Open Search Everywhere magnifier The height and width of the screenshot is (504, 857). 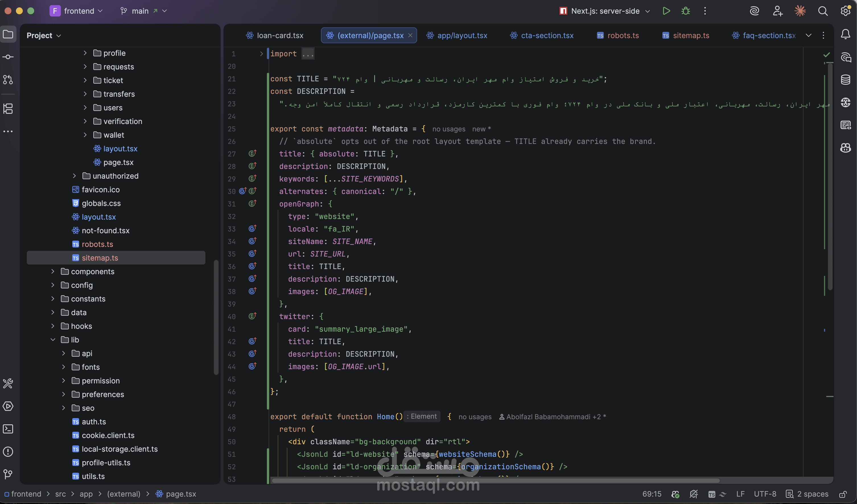coord(823,11)
